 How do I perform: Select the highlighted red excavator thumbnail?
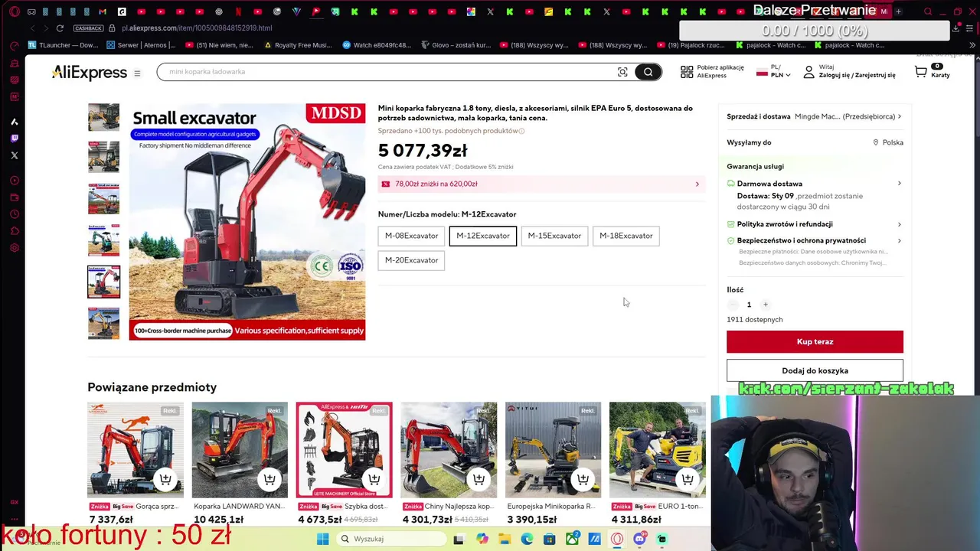(x=103, y=282)
